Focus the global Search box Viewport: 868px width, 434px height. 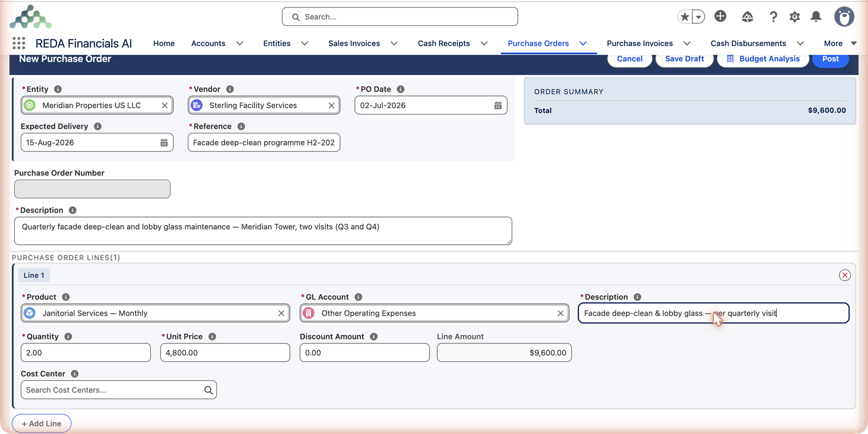pyautogui.click(x=400, y=17)
